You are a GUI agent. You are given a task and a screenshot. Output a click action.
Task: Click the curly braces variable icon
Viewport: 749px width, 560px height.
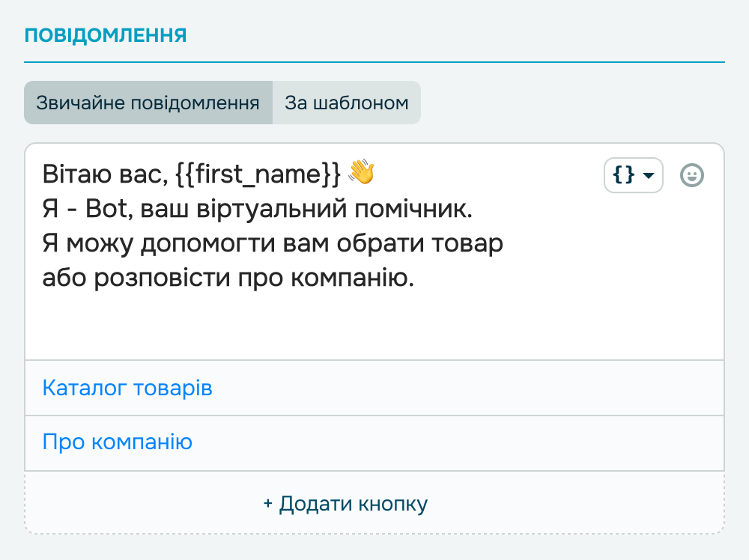[x=623, y=175]
